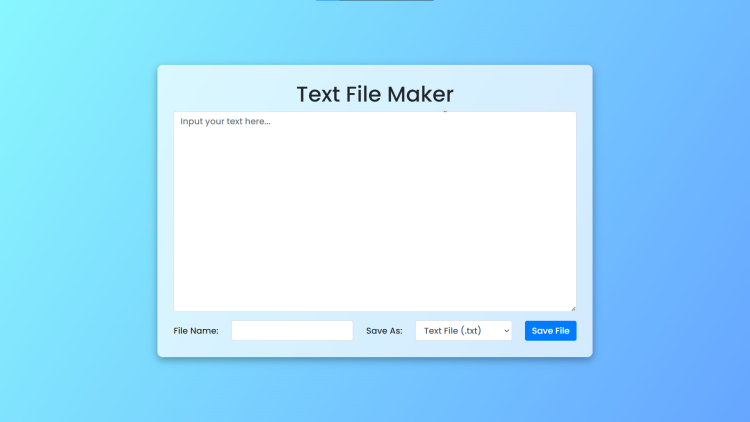Click the dark bar at the page top
The image size is (750, 422).
pyautogui.click(x=386, y=0)
